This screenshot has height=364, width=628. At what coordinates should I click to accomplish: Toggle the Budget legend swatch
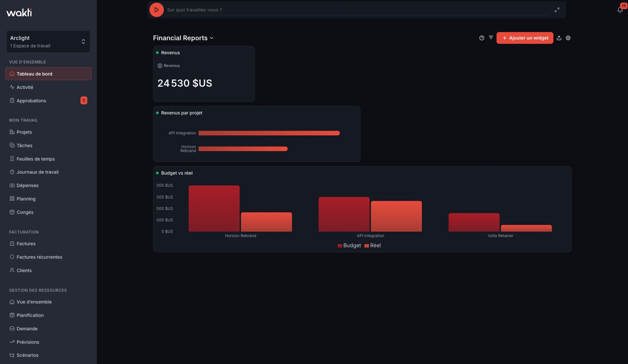pos(340,246)
